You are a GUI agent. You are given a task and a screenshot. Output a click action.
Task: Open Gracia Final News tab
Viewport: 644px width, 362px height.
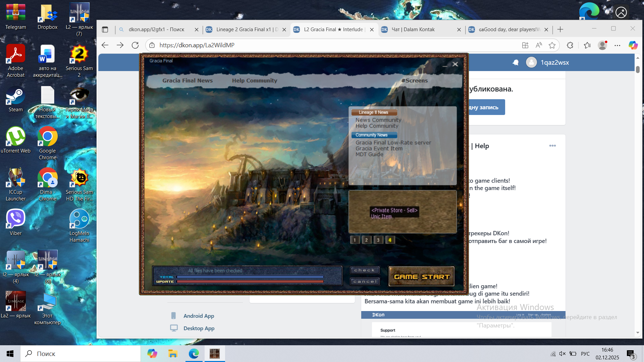pyautogui.click(x=187, y=80)
